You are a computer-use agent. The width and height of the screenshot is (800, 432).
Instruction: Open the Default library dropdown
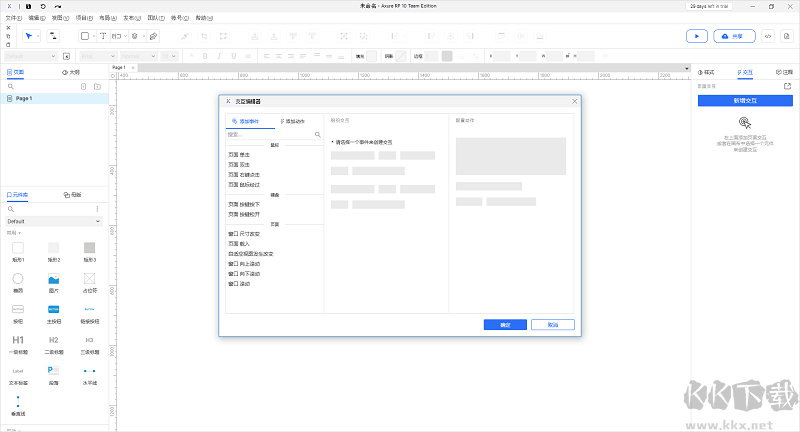54,221
